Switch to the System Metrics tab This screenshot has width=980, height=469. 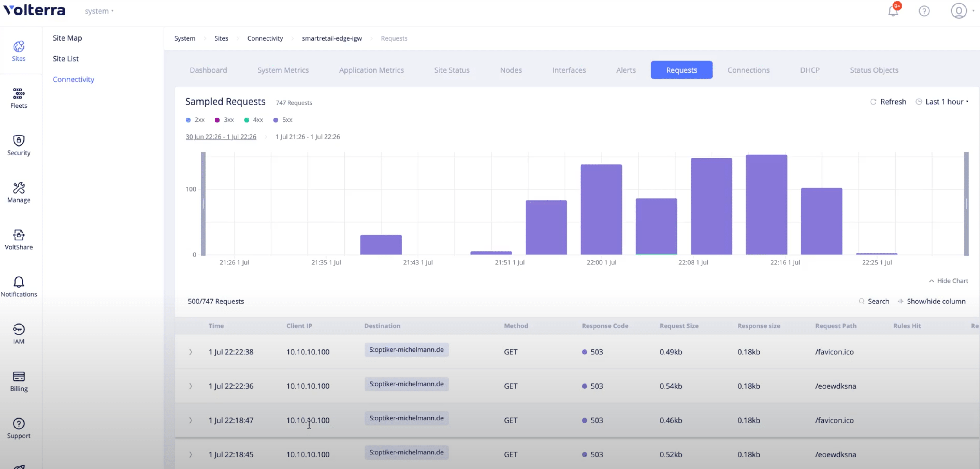coord(283,70)
